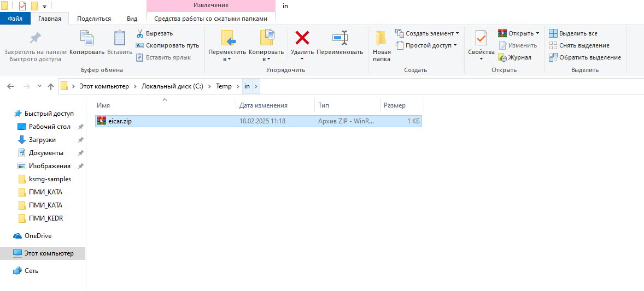
Task: Sort by Date modified column header
Action: coord(264,105)
